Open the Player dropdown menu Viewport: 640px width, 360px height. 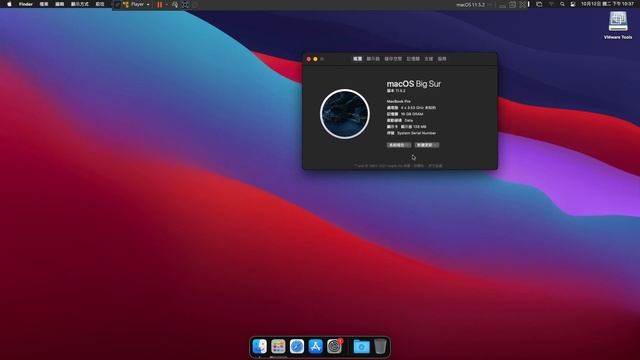tap(140, 4)
